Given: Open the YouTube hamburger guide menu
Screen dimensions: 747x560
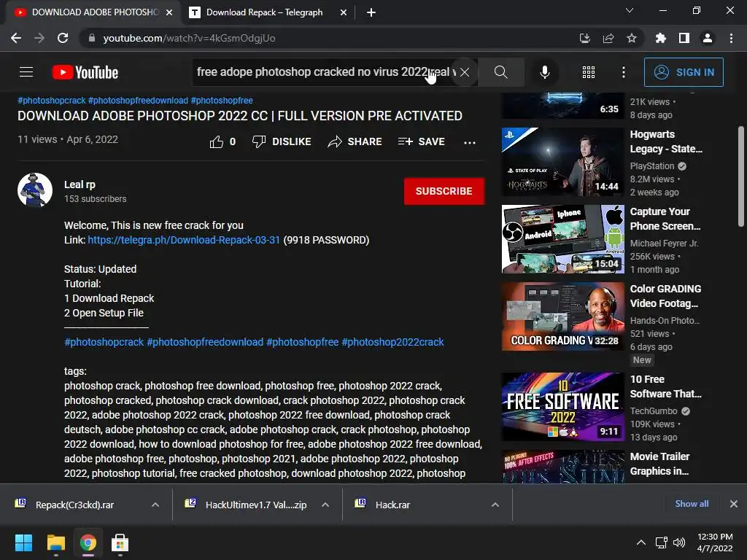Looking at the screenshot, I should (x=26, y=72).
